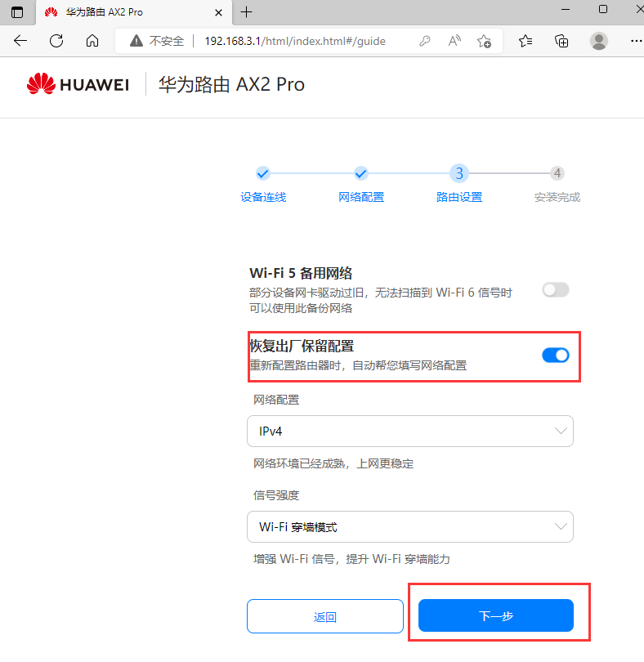Reload the router setup page
644x662 pixels.
click(56, 41)
